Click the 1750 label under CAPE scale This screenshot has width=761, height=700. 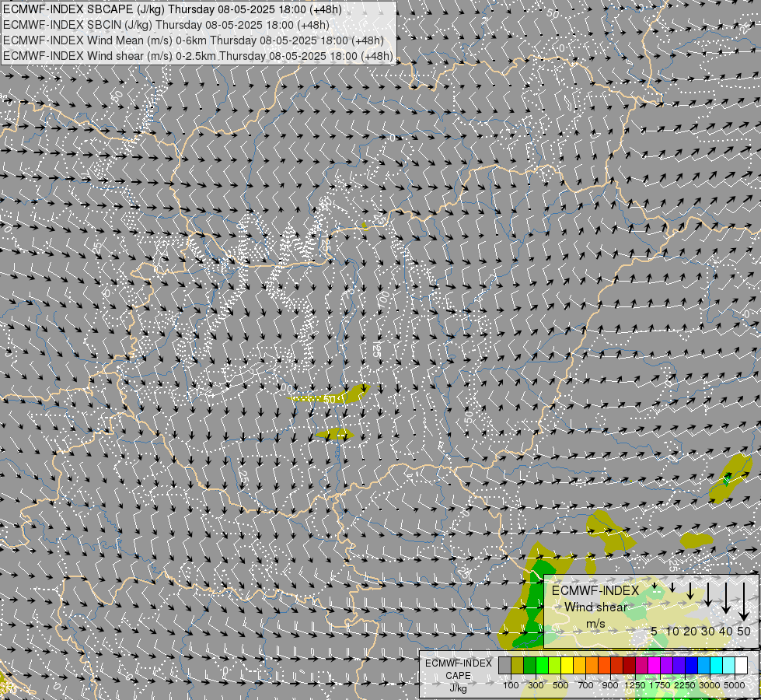pyautogui.click(x=660, y=685)
